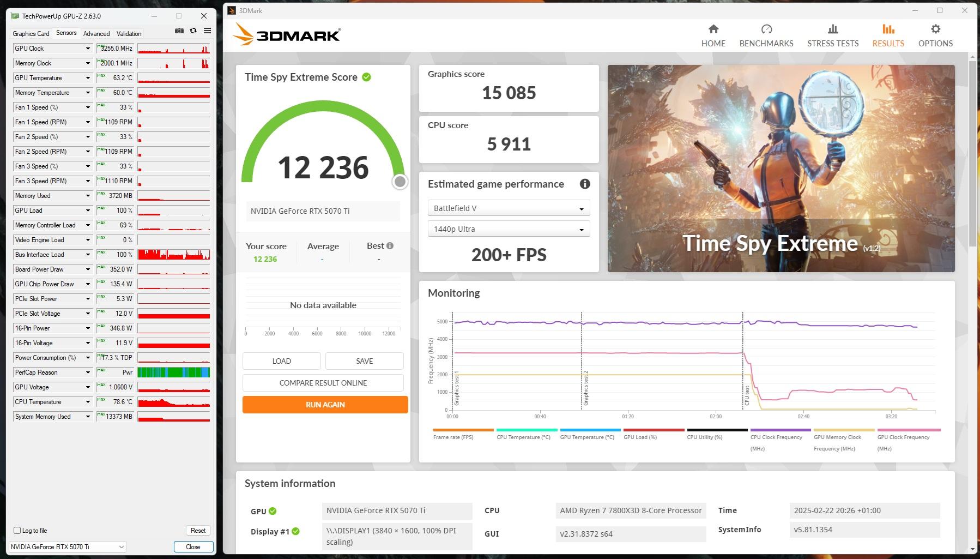This screenshot has width=980, height=559.
Task: Click the Bus Interface Load sensor graph
Action: pos(174,255)
